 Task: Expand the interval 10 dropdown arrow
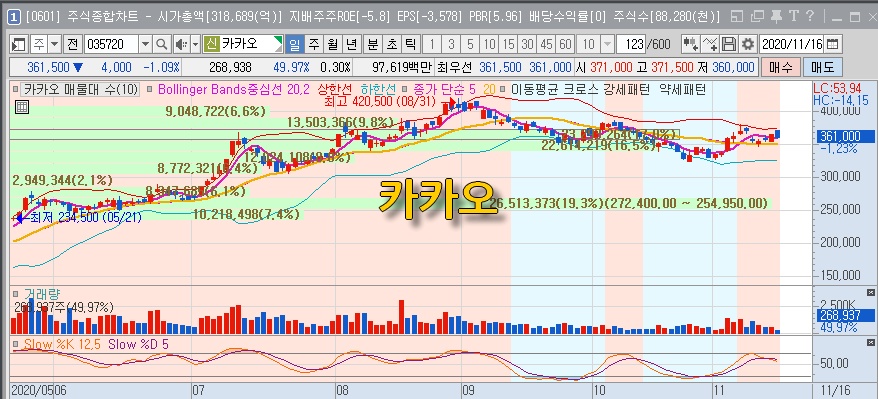pyautogui.click(x=607, y=44)
